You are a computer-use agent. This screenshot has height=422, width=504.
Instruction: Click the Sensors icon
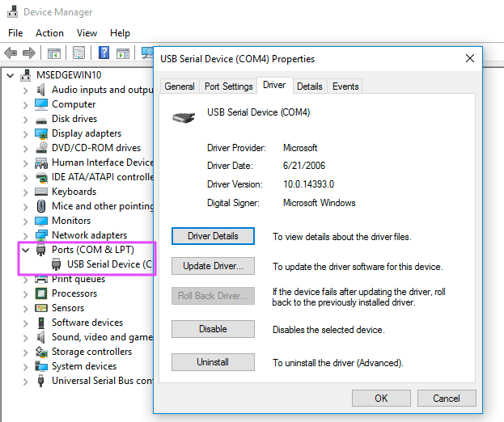[41, 308]
